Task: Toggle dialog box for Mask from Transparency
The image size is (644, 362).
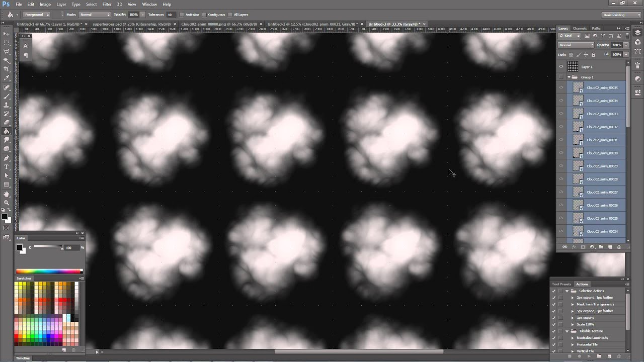Action: pos(560,304)
